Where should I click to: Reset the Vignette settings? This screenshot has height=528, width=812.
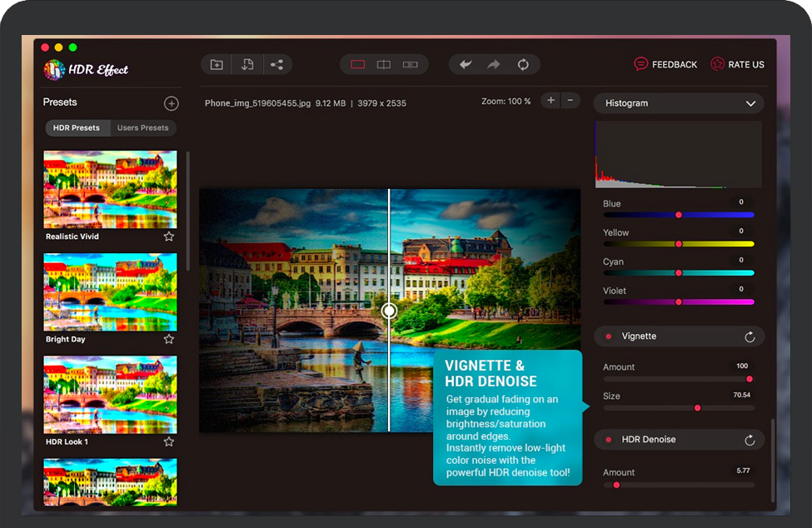(750, 336)
